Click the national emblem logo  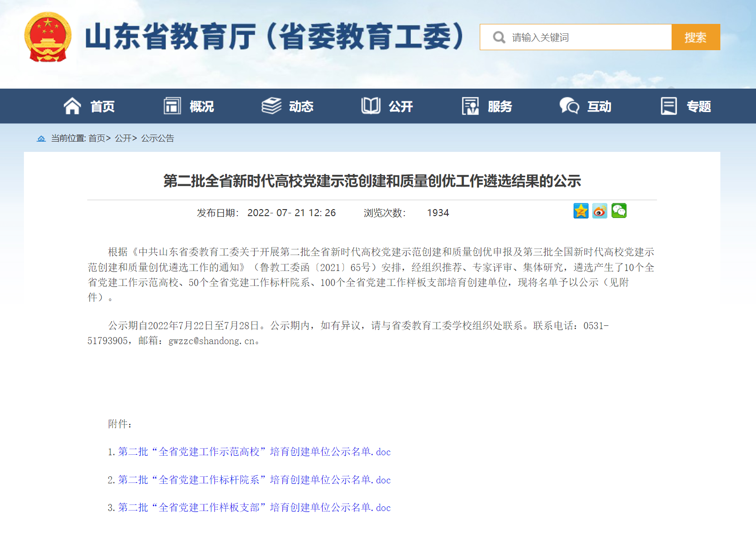click(47, 38)
